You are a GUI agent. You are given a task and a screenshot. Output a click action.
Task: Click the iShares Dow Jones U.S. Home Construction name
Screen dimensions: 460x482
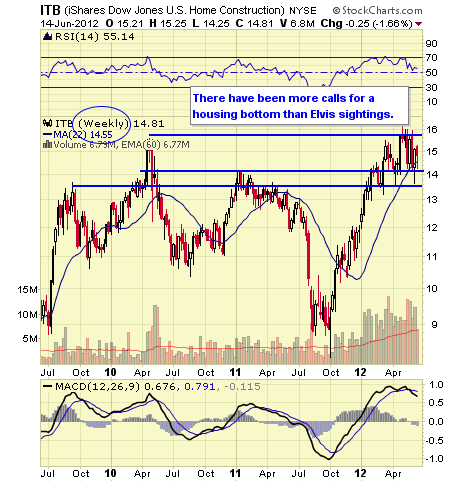pyautogui.click(x=174, y=10)
